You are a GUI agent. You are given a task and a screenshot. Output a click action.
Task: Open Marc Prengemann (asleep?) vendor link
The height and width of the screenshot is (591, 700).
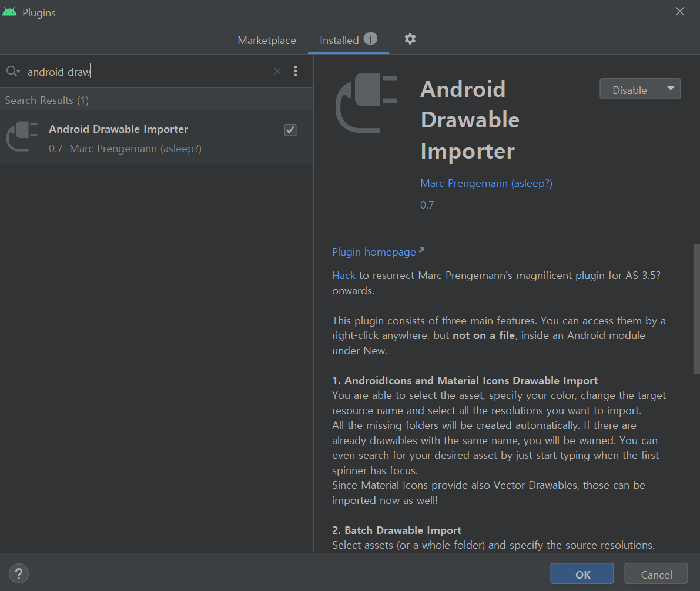click(x=486, y=183)
